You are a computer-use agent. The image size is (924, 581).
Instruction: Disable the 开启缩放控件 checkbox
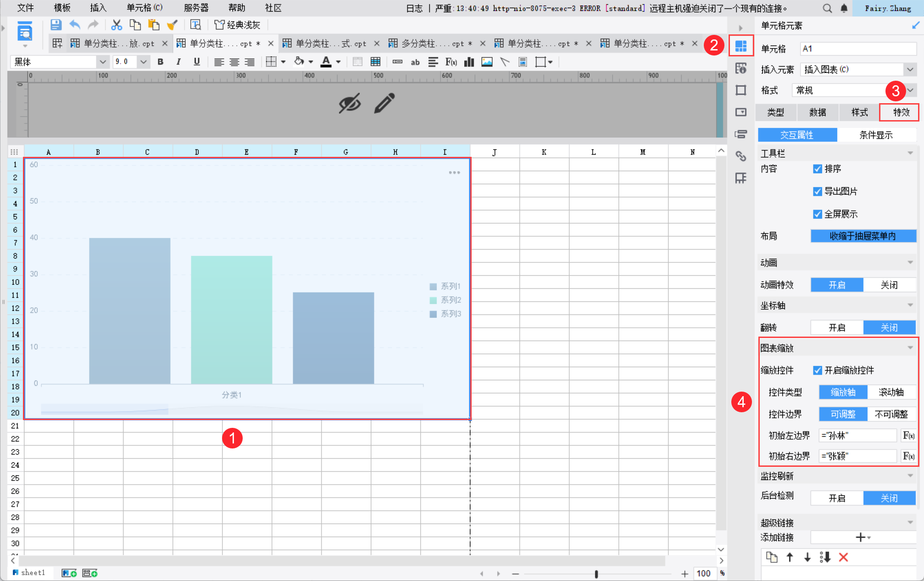pyautogui.click(x=817, y=370)
